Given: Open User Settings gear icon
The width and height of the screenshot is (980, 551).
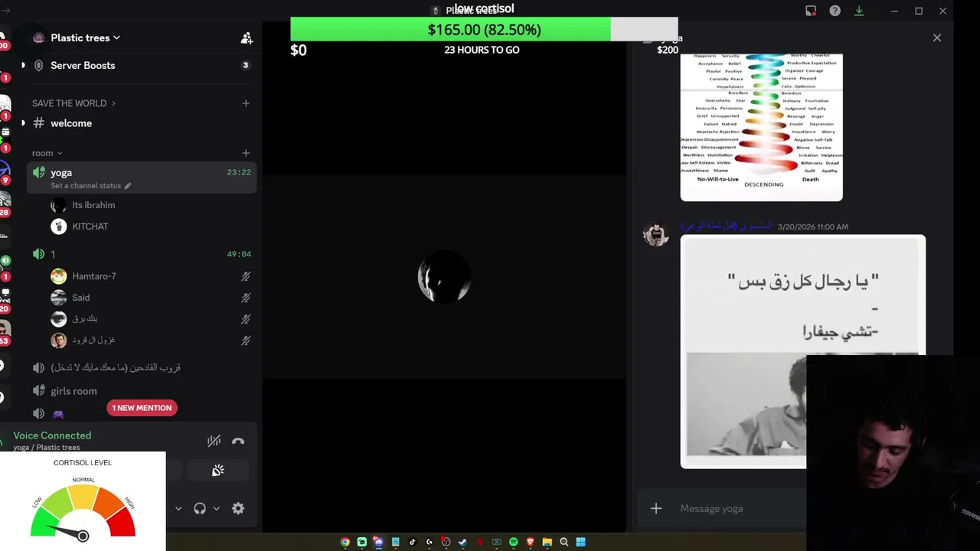Looking at the screenshot, I should (238, 508).
